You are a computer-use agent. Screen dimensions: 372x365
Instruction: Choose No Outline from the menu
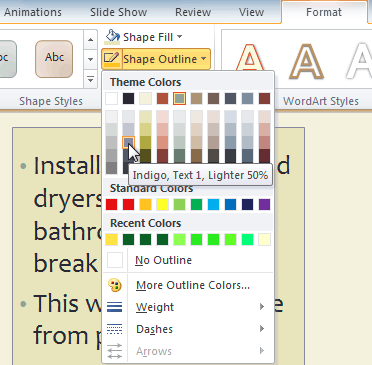pos(188,260)
